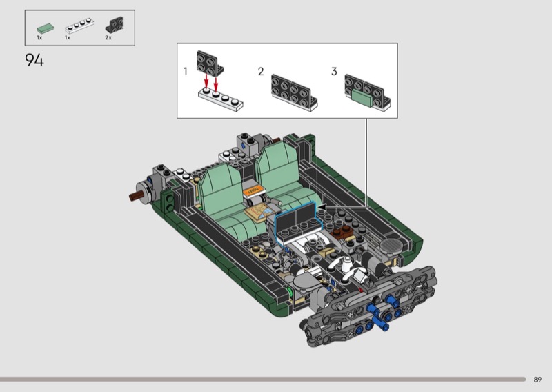Select the "1x" quantity under the white plate
The width and height of the screenshot is (552, 392).
[68, 37]
